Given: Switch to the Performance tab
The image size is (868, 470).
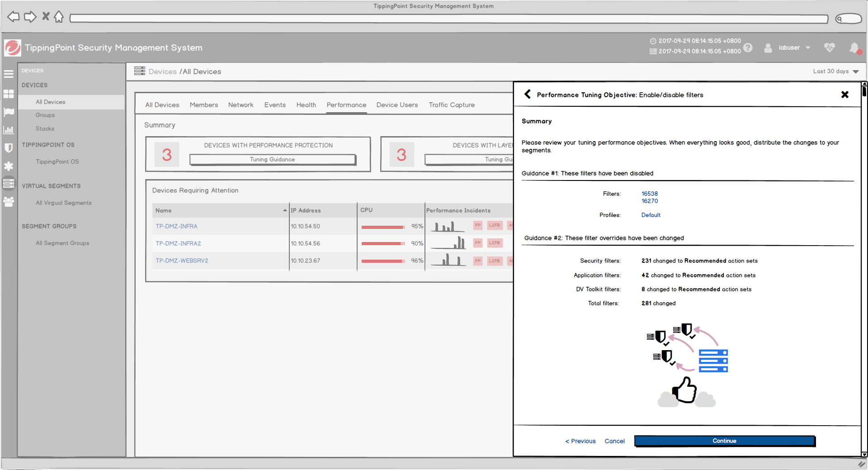Looking at the screenshot, I should 346,105.
